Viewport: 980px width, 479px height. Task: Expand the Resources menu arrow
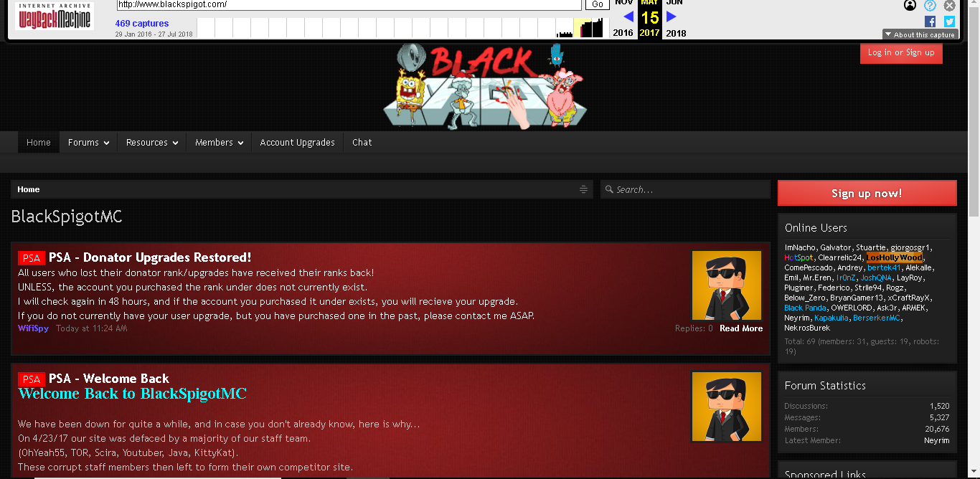pos(175,143)
